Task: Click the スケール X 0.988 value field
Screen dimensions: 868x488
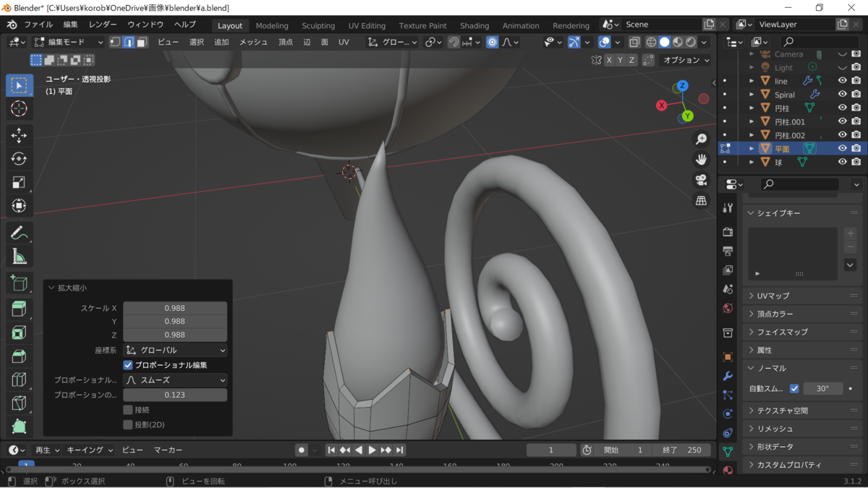Action: [x=175, y=308]
